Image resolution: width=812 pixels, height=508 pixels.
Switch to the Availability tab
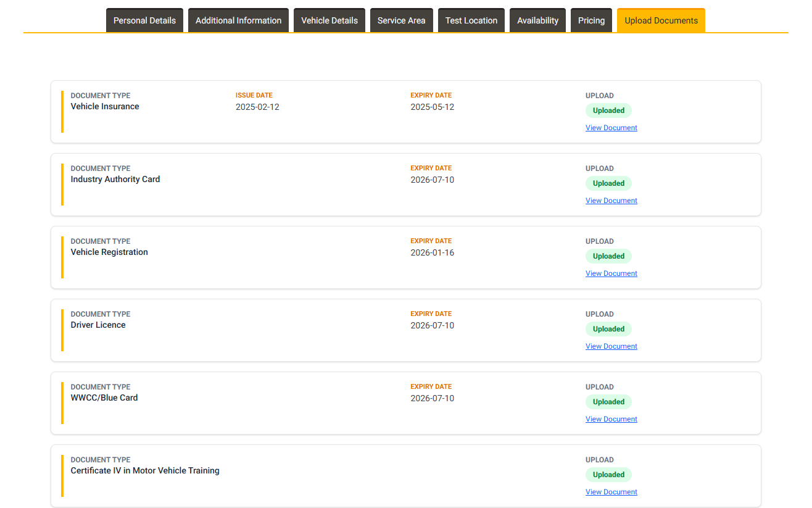[537, 20]
